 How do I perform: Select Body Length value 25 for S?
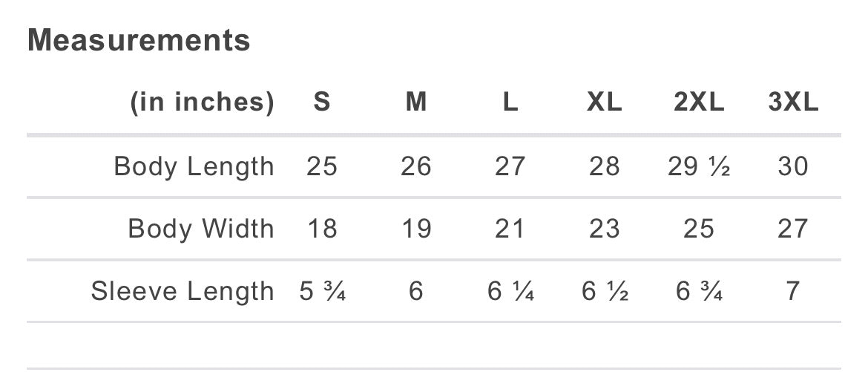[x=322, y=166]
